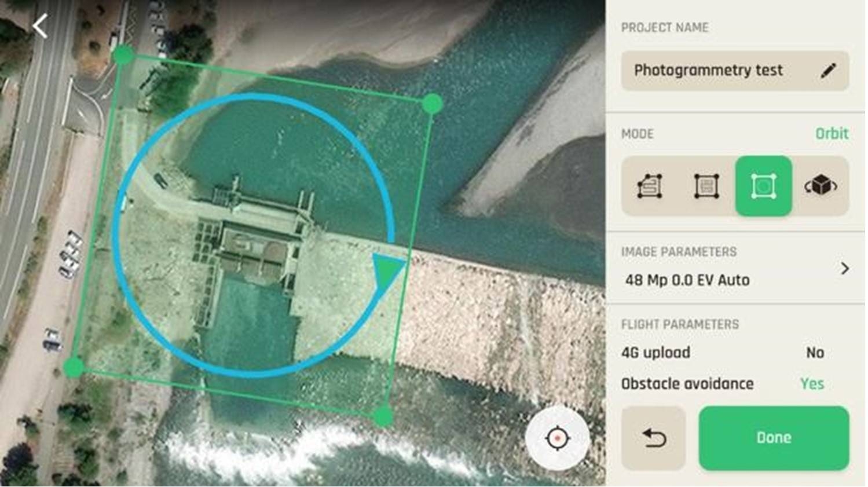Edit project name with the pencil icon
Screen dimensions: 868x487
coord(828,71)
